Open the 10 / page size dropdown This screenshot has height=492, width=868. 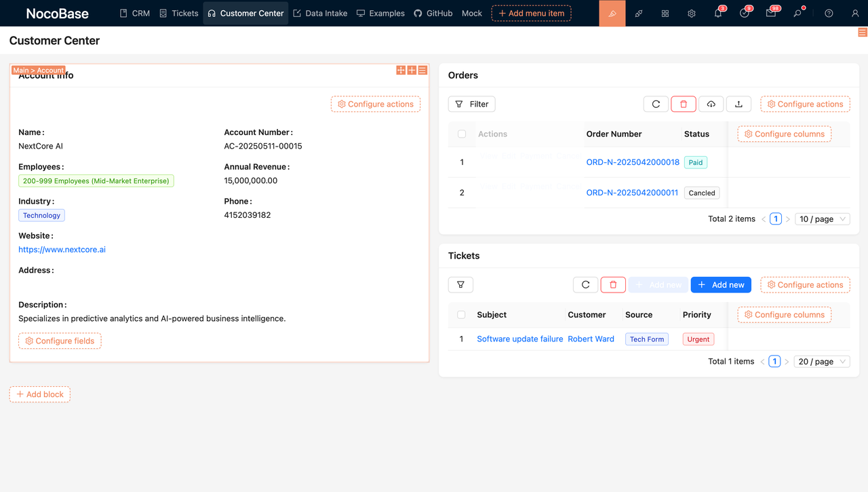(822, 219)
